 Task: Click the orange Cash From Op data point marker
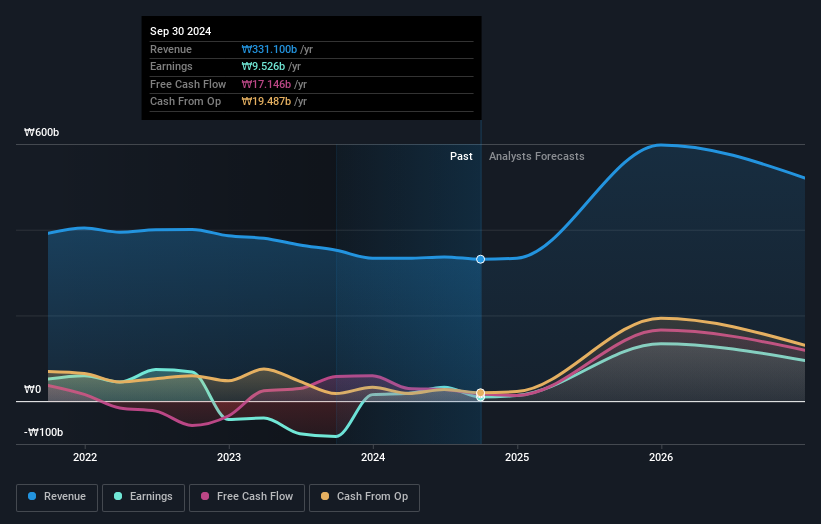[480, 393]
